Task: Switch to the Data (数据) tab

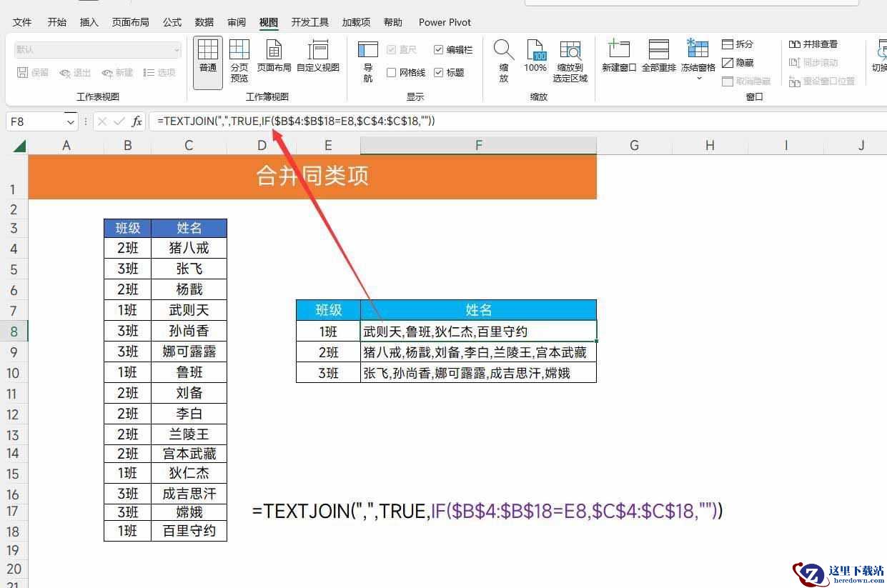Action: [x=204, y=22]
